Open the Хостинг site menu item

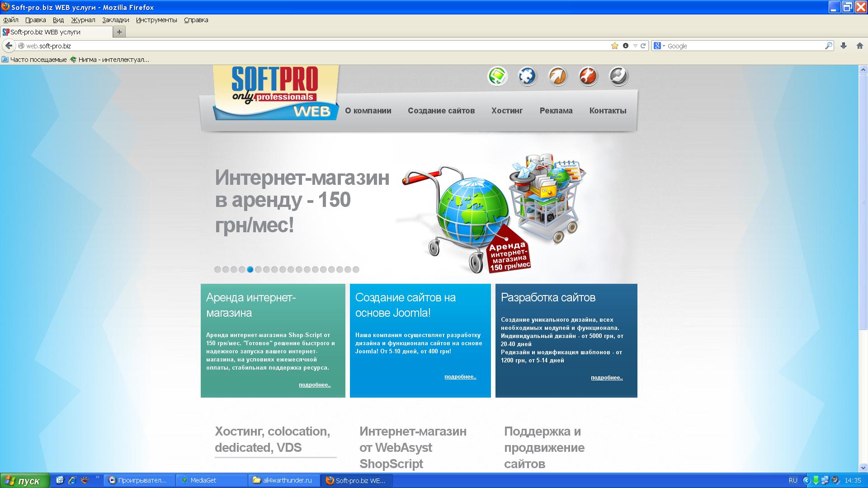(507, 111)
